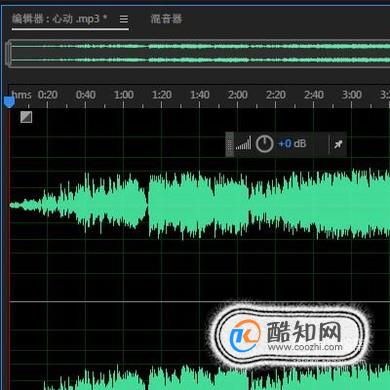Viewport: 390px width, 390px height.
Task: Click the fade-in handle square icon
Action: click(26, 117)
